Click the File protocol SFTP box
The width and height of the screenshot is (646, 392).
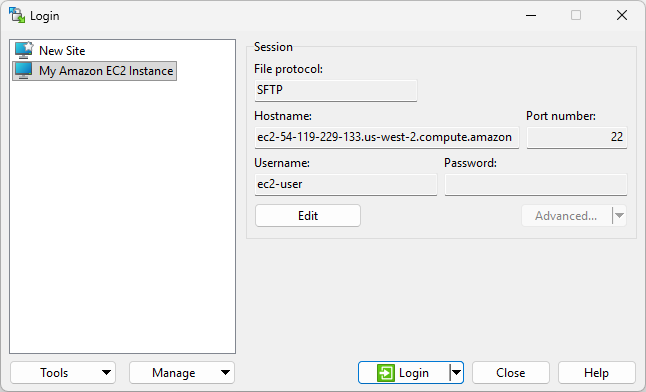(x=336, y=90)
